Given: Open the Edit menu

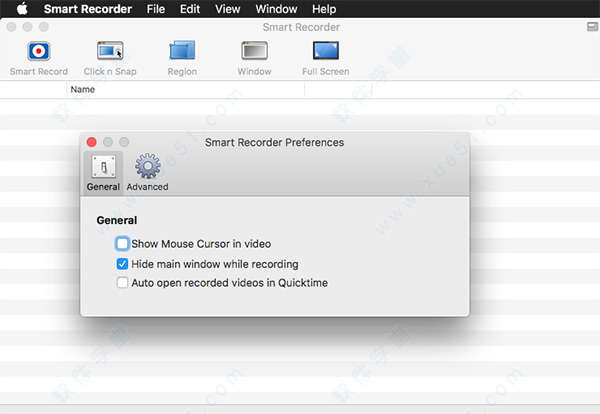Looking at the screenshot, I should click(x=190, y=9).
